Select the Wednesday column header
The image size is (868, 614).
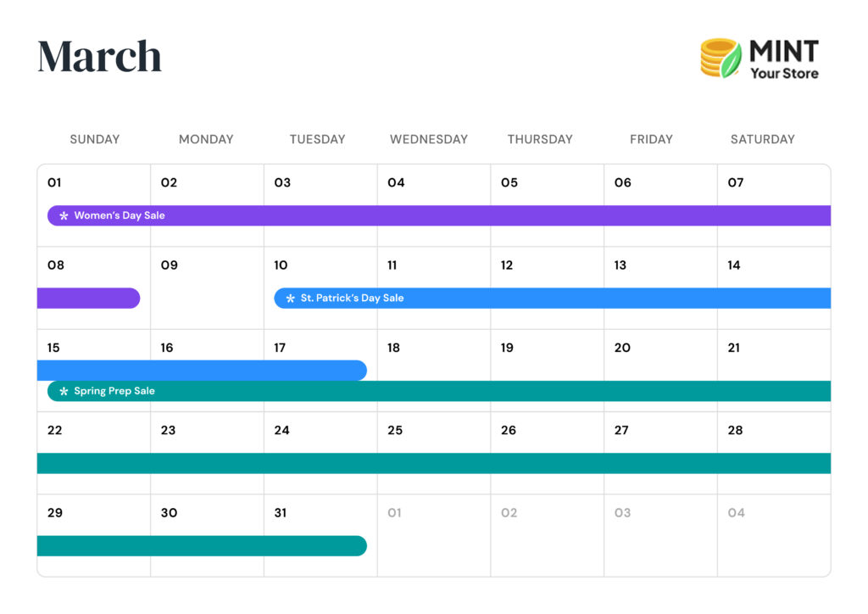[x=428, y=139]
